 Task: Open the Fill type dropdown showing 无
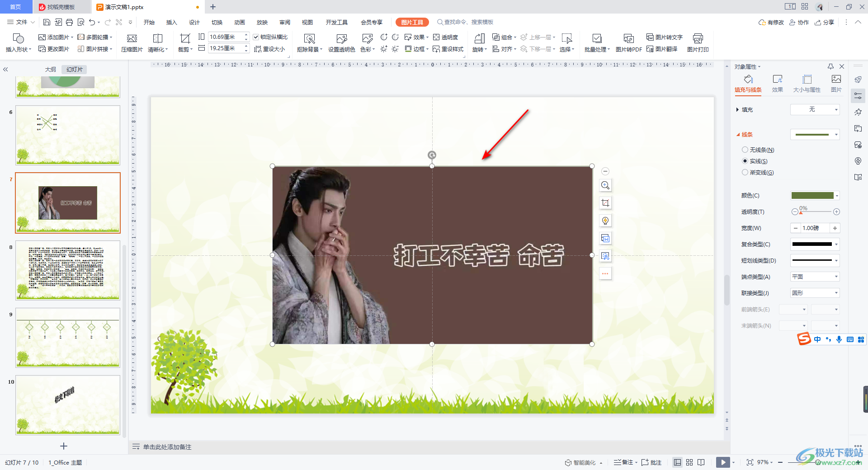815,109
